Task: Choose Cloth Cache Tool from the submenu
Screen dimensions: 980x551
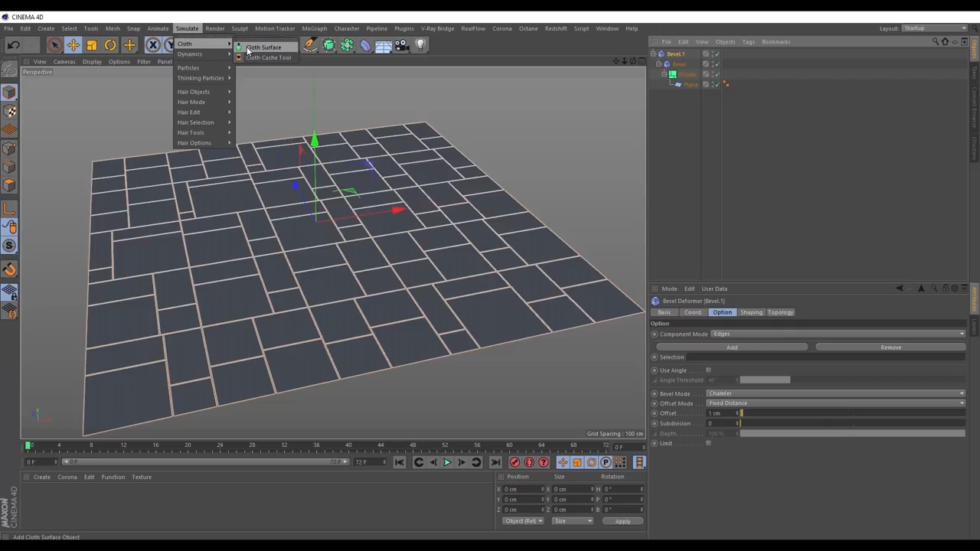Action: point(268,57)
